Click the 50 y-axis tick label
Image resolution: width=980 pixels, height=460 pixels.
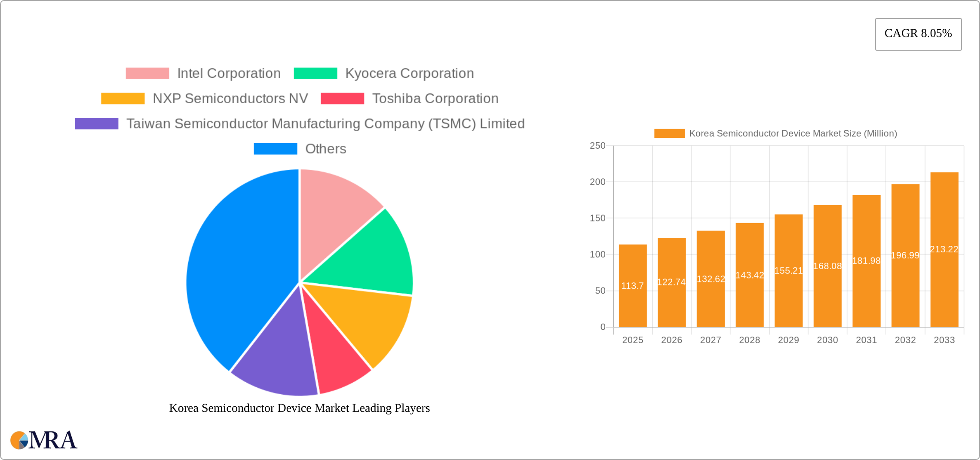point(600,291)
